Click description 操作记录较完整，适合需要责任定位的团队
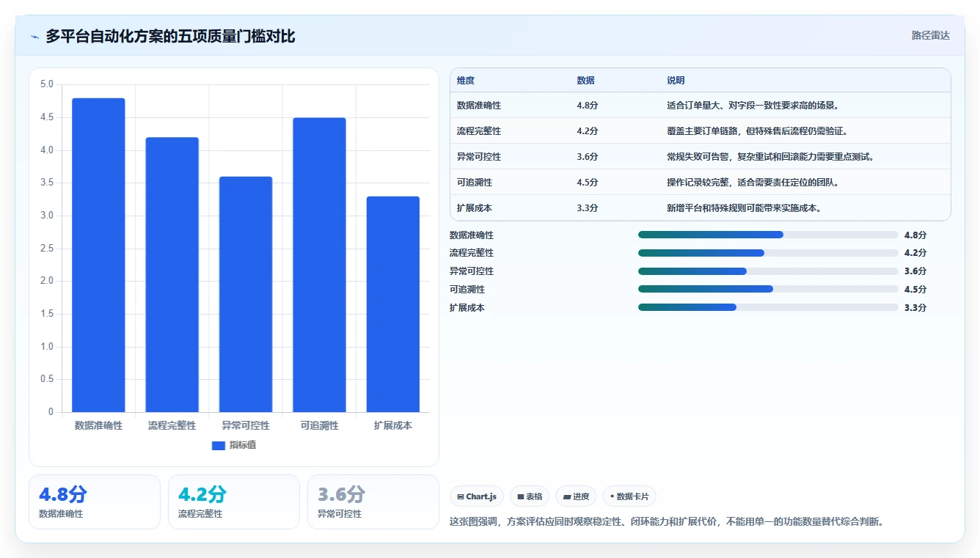Screen dimensions: 980x558 [753, 183]
